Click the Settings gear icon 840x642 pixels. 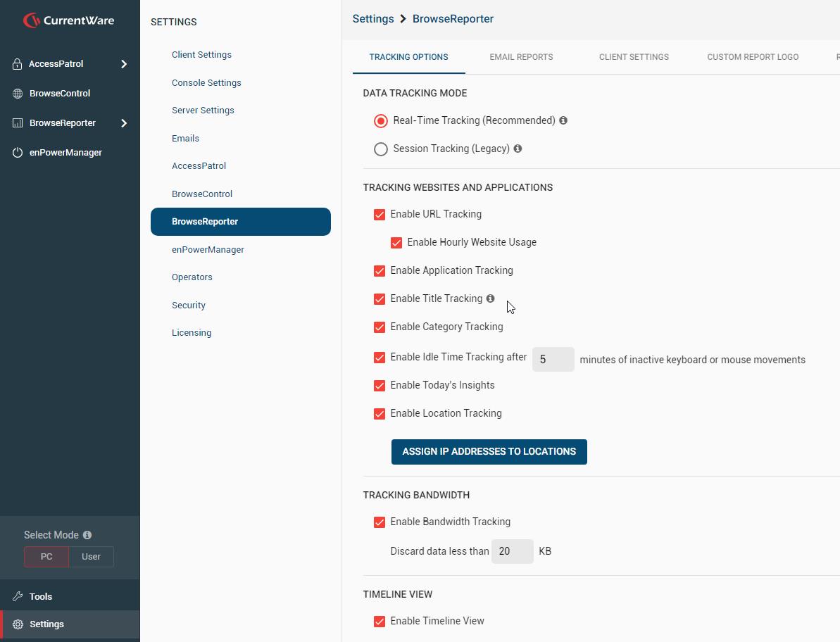pyautogui.click(x=18, y=624)
